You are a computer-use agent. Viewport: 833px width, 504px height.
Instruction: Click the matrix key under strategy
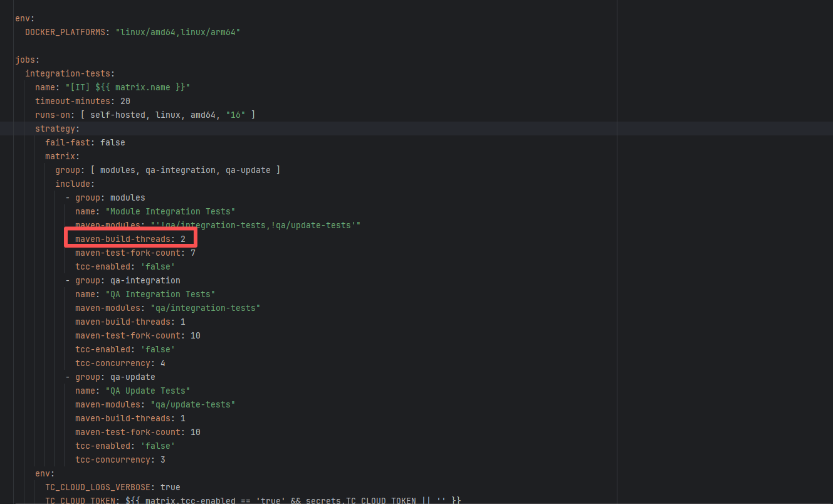click(60, 156)
